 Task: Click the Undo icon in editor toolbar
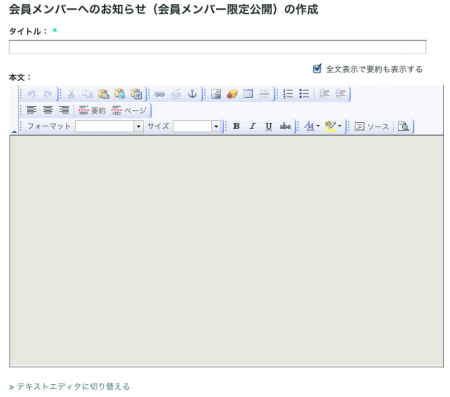pyautogui.click(x=32, y=94)
